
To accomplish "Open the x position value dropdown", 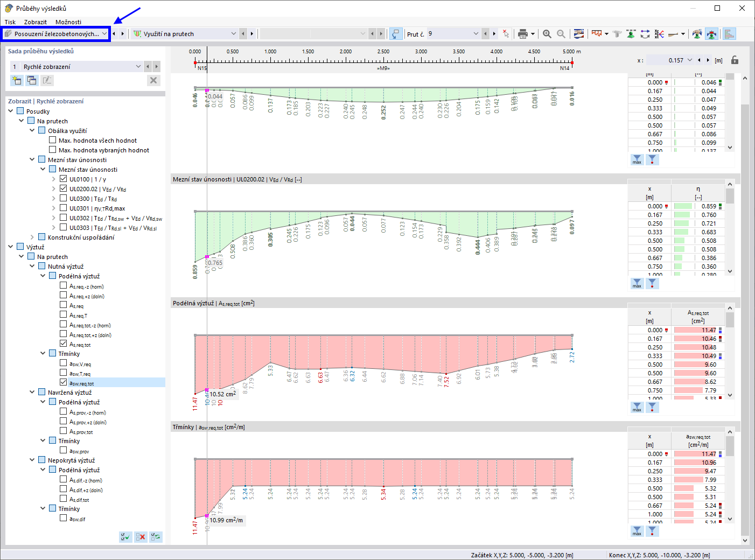I will (x=690, y=60).
